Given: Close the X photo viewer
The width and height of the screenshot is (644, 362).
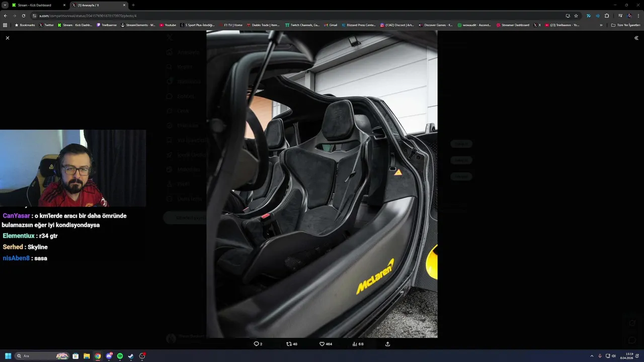Looking at the screenshot, I should coord(7,38).
